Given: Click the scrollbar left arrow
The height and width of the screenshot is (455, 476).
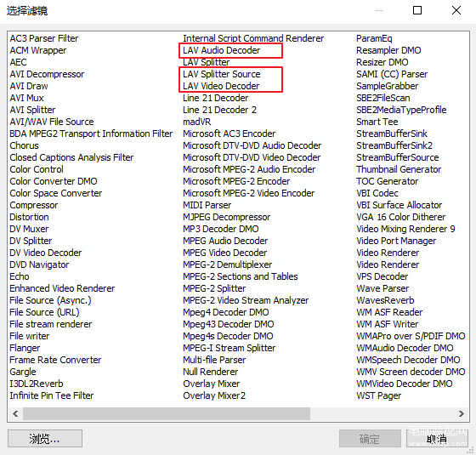Looking at the screenshot, I should click(15, 413).
